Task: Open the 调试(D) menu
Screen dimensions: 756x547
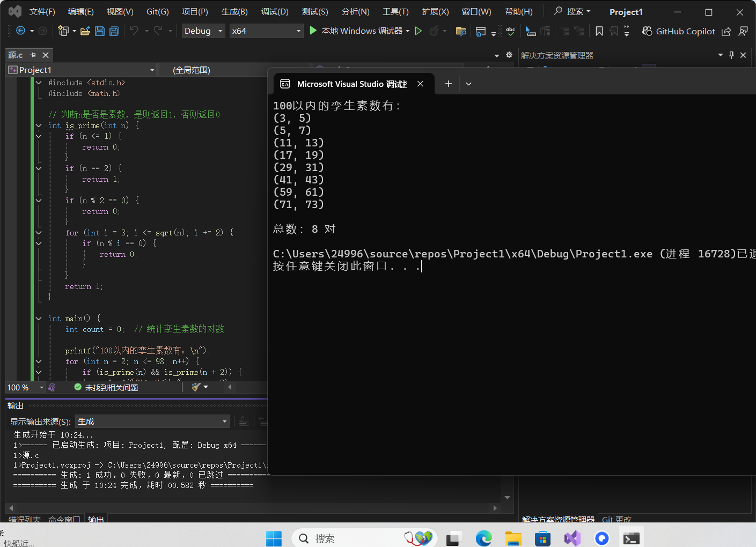Action: (275, 12)
